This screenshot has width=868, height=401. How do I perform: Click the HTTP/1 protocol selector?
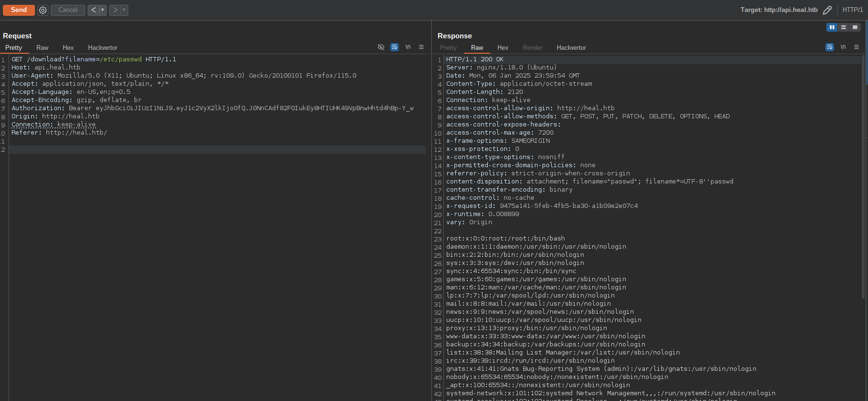853,10
